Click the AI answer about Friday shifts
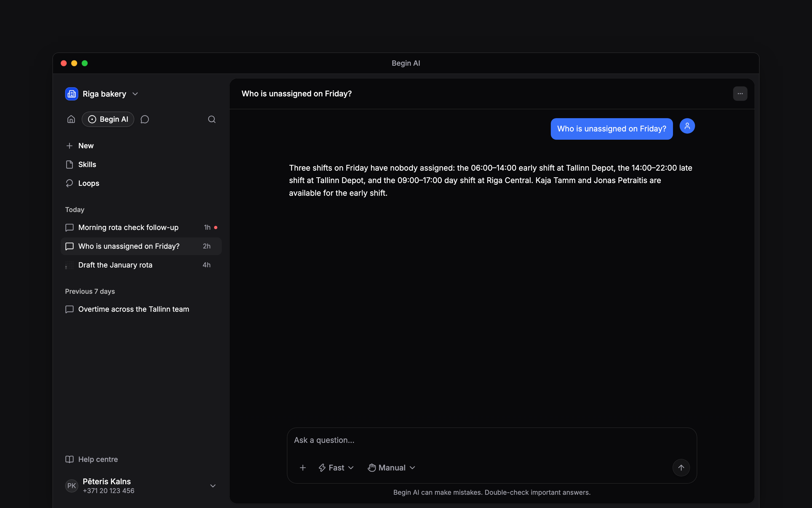The image size is (812, 508). click(x=491, y=180)
